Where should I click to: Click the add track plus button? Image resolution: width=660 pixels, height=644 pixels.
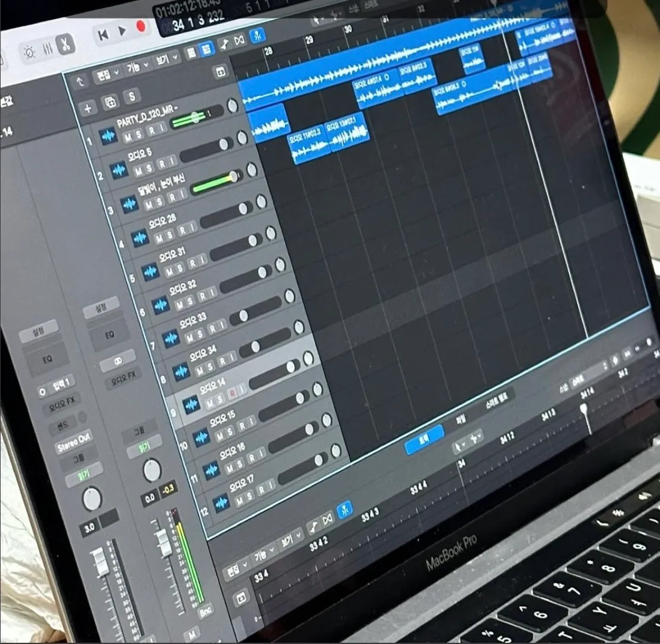tap(88, 108)
